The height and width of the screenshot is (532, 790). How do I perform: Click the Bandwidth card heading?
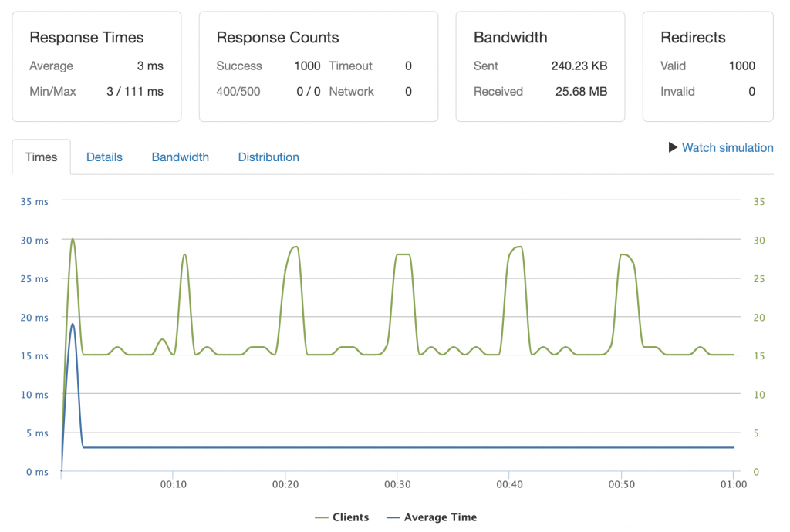[x=511, y=37]
